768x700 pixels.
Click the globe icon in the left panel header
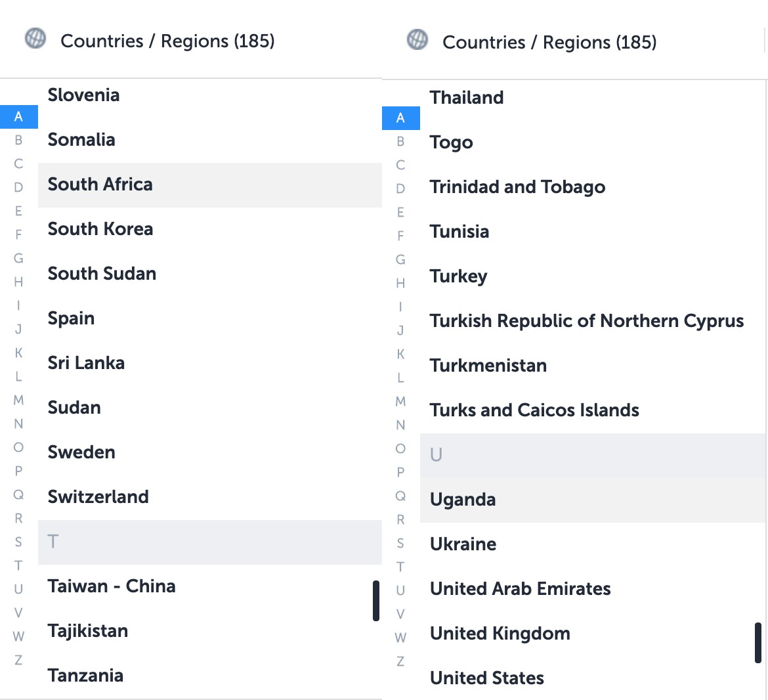(x=35, y=39)
